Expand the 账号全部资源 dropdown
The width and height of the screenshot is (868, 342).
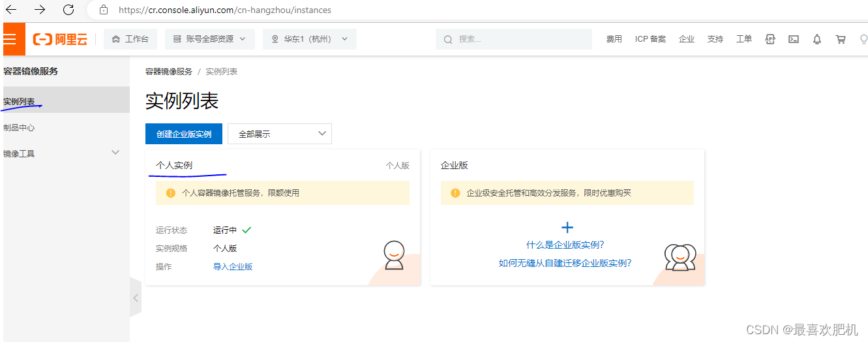click(209, 39)
